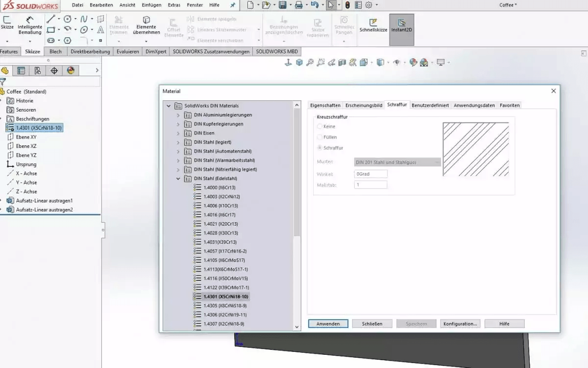Open the Extras menu
Image resolution: width=588 pixels, height=368 pixels.
tap(174, 5)
